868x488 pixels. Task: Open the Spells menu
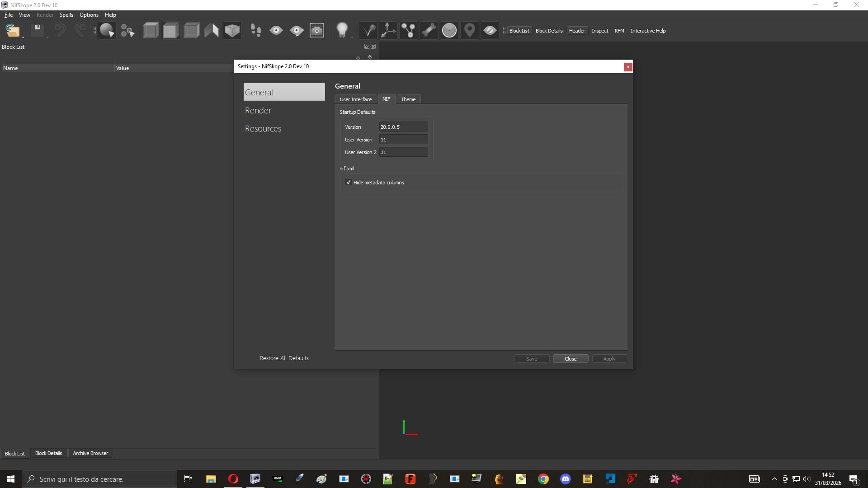(66, 15)
